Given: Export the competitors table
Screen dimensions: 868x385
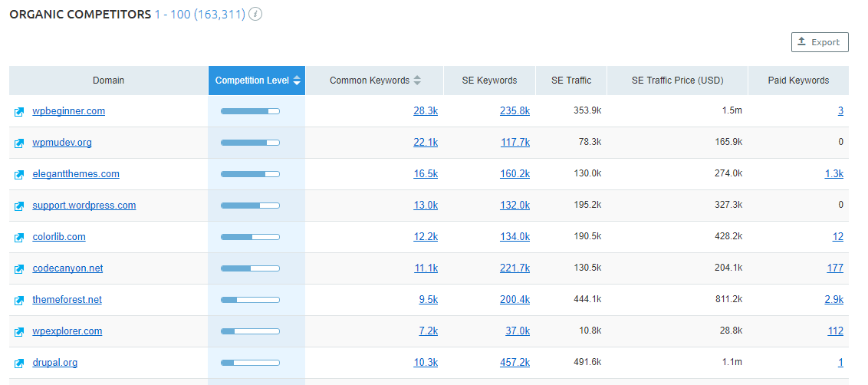Looking at the screenshot, I should pos(820,42).
